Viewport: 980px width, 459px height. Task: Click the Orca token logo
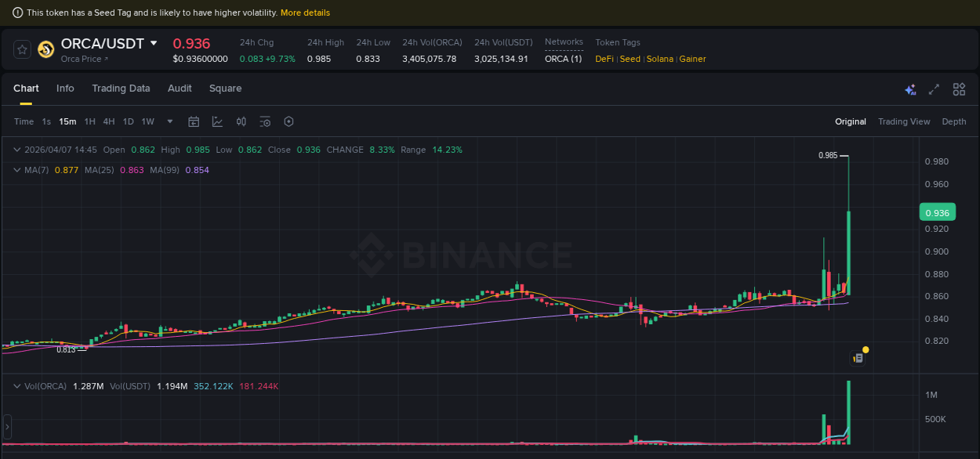point(46,50)
